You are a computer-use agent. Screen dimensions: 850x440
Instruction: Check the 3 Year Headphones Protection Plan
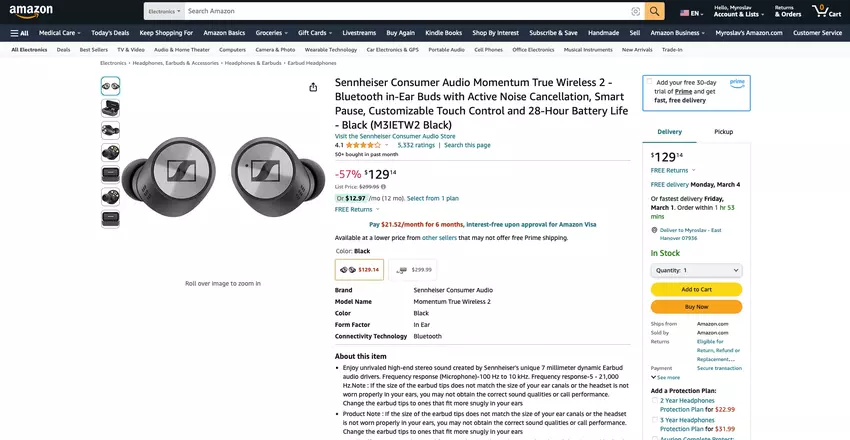tap(654, 419)
